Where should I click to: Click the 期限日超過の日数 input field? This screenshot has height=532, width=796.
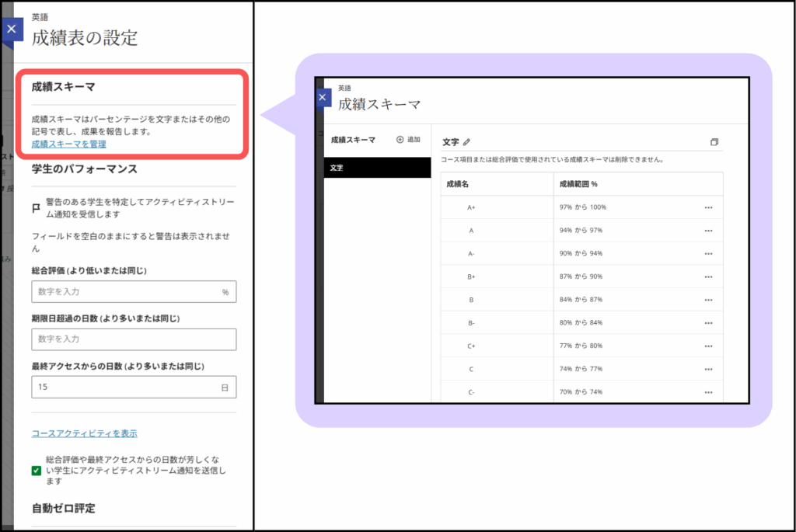134,339
